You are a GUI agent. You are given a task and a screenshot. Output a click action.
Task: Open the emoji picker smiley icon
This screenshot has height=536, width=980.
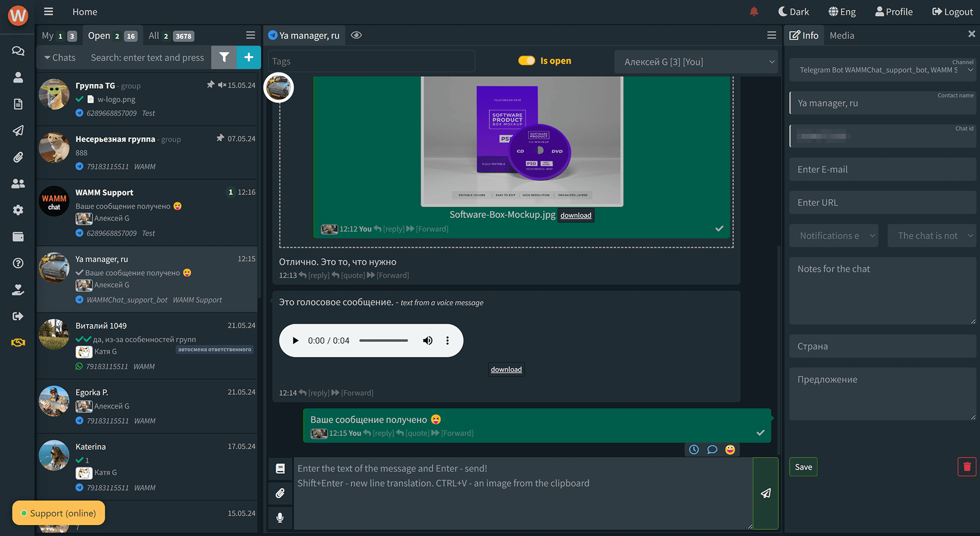730,449
